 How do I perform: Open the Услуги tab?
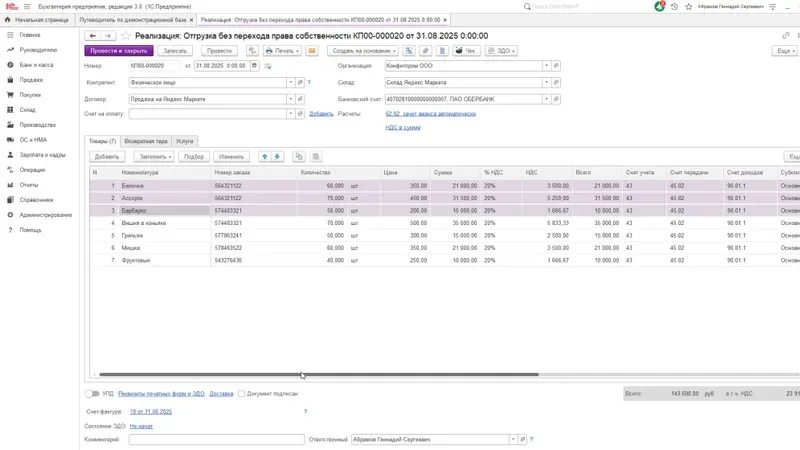point(184,141)
